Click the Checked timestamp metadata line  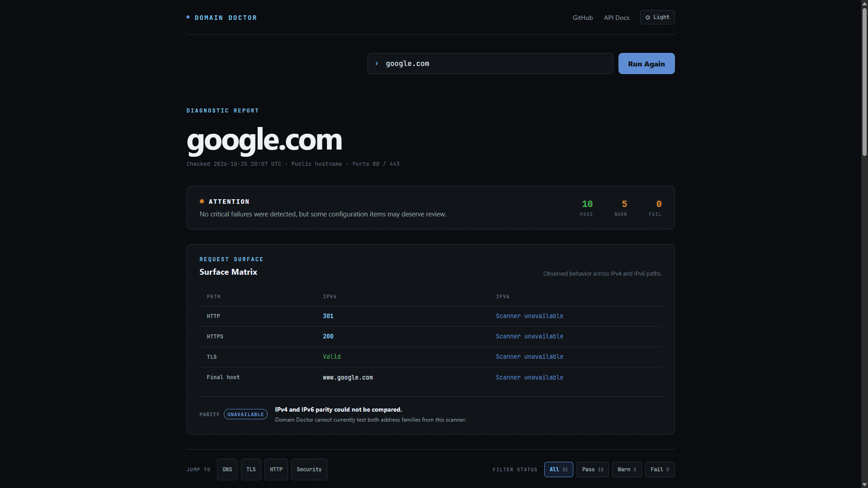tap(293, 164)
